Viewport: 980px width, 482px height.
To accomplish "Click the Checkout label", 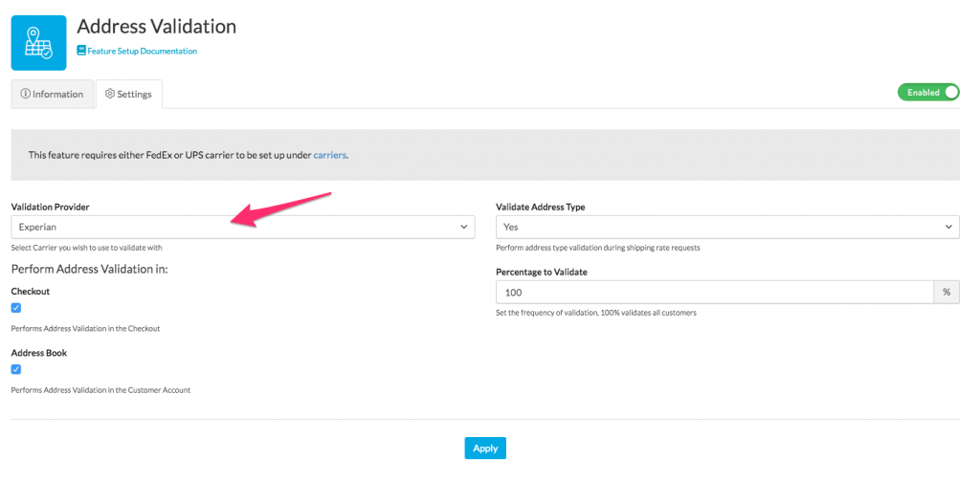I will [x=30, y=292].
